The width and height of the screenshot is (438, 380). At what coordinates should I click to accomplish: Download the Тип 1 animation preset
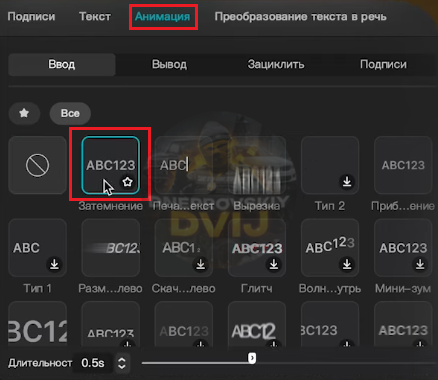tap(54, 264)
